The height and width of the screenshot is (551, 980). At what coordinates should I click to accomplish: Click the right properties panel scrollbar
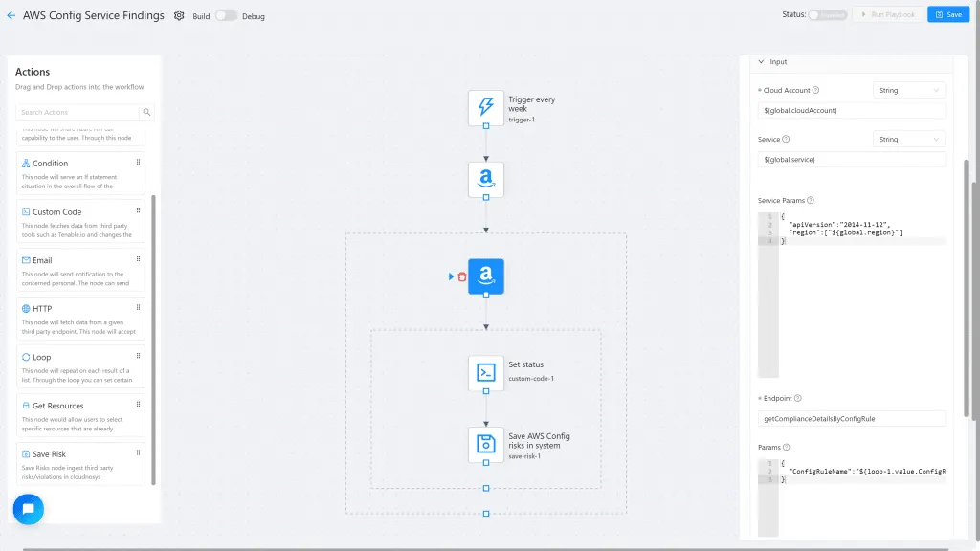967,289
